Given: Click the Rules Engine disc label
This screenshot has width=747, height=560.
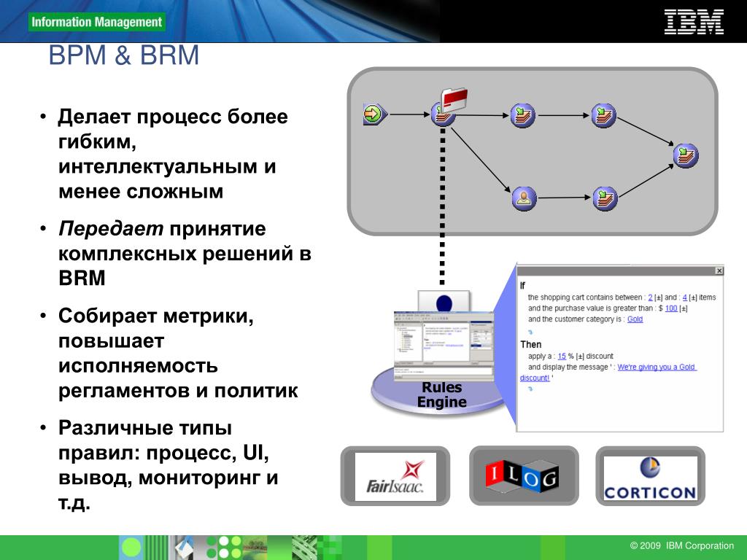Looking at the screenshot, I should click(x=441, y=394).
